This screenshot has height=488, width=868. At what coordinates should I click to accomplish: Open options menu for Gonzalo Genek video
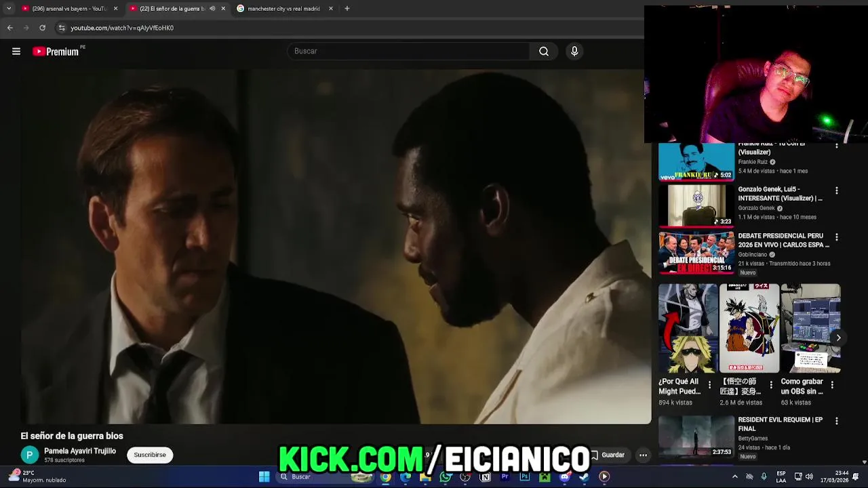[836, 191]
